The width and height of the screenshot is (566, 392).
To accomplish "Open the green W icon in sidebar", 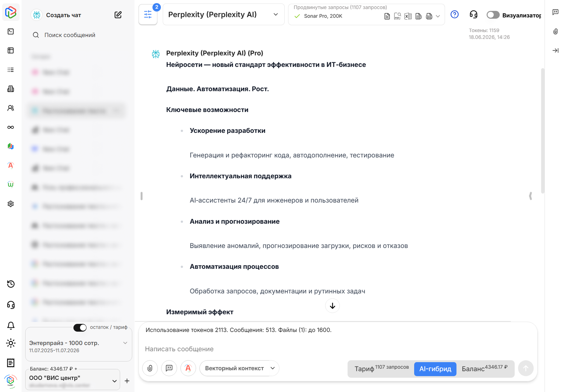I will [11, 184].
